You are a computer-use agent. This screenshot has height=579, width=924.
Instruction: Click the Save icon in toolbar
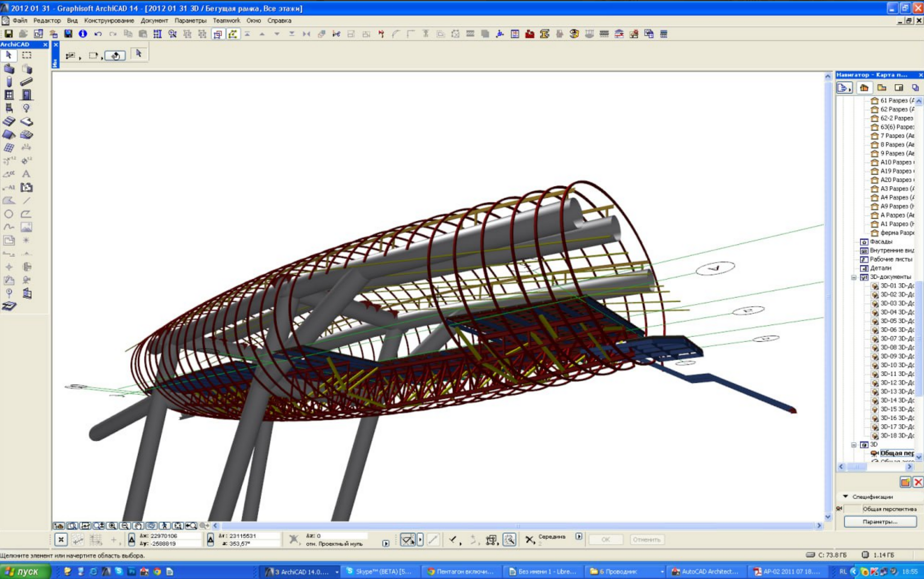point(9,34)
